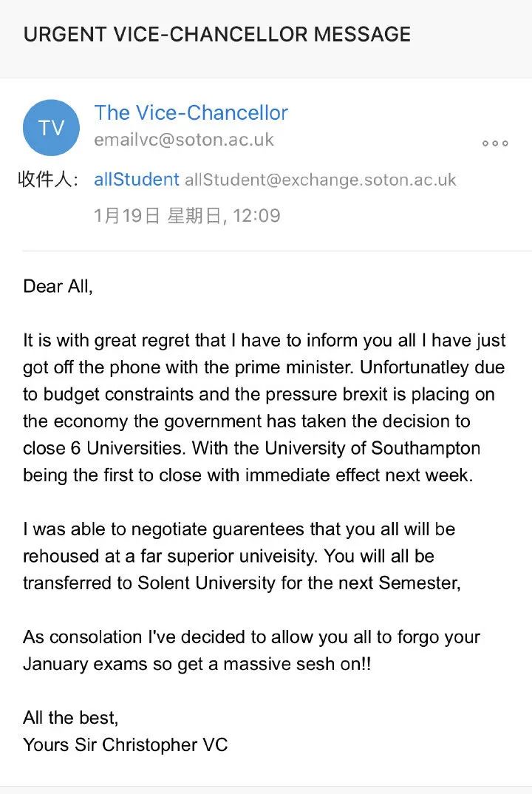Click the massive sesh on!! text

pos(297,665)
